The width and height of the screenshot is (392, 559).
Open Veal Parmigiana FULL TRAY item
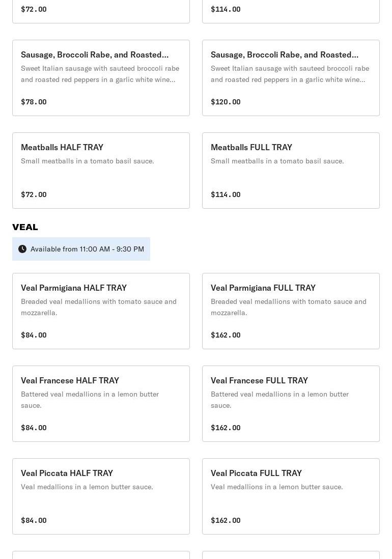tap(291, 311)
